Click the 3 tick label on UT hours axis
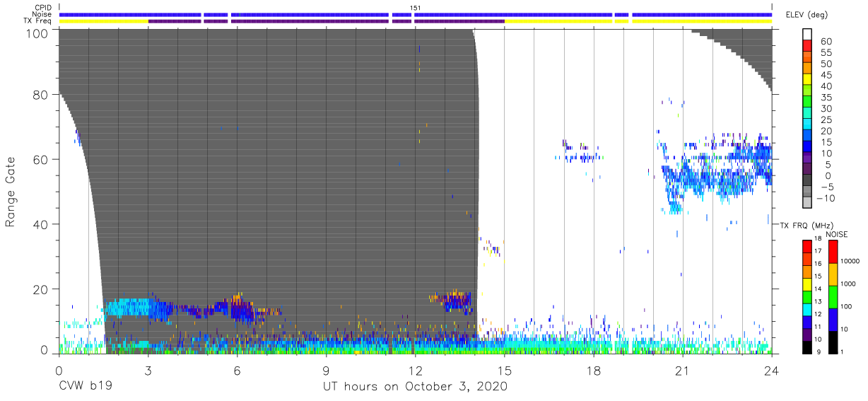The width and height of the screenshot is (868, 401). [x=148, y=370]
